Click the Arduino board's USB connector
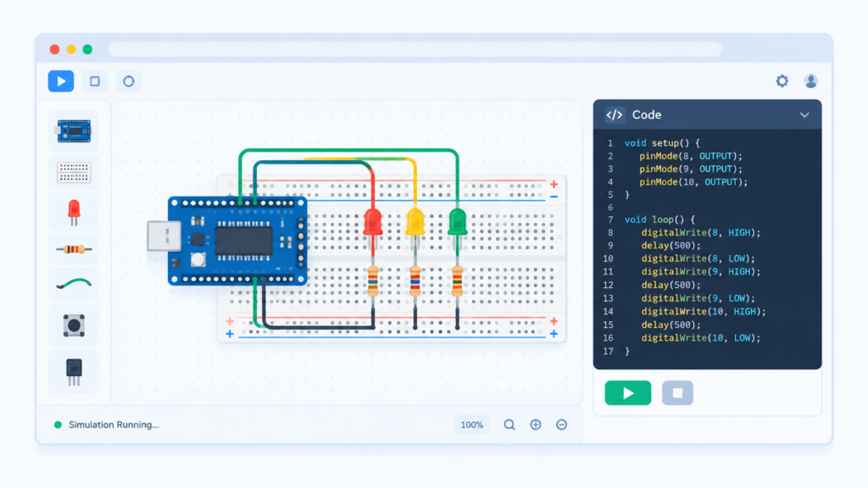Screen dimensions: 868x488 [164, 236]
